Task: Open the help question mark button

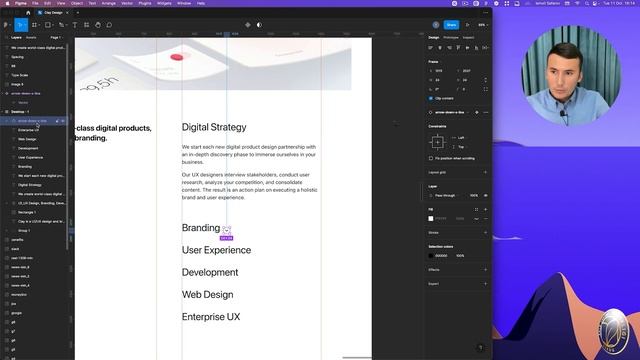Action: pos(480,348)
